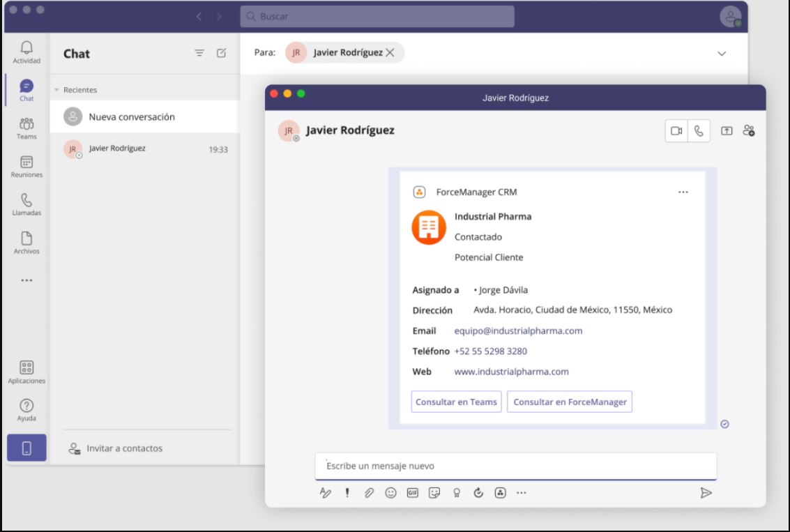The height and width of the screenshot is (532, 790).
Task: Start an audio call using phone icon
Action: [x=699, y=131]
